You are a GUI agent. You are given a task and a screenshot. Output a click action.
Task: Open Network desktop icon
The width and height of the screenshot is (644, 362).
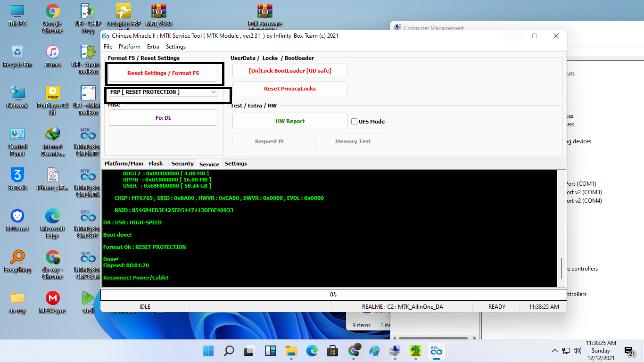point(17,97)
